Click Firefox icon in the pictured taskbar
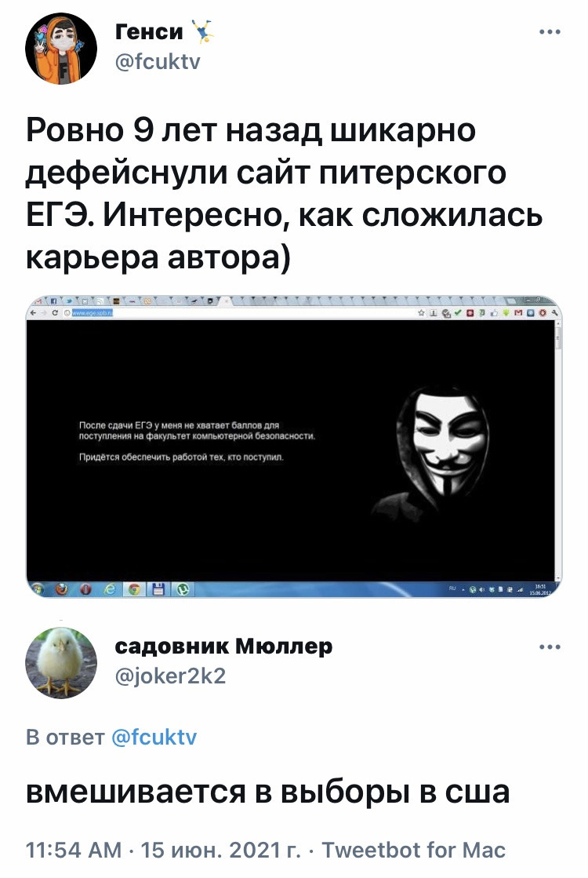Viewport: 588px width, 878px height. click(x=61, y=589)
